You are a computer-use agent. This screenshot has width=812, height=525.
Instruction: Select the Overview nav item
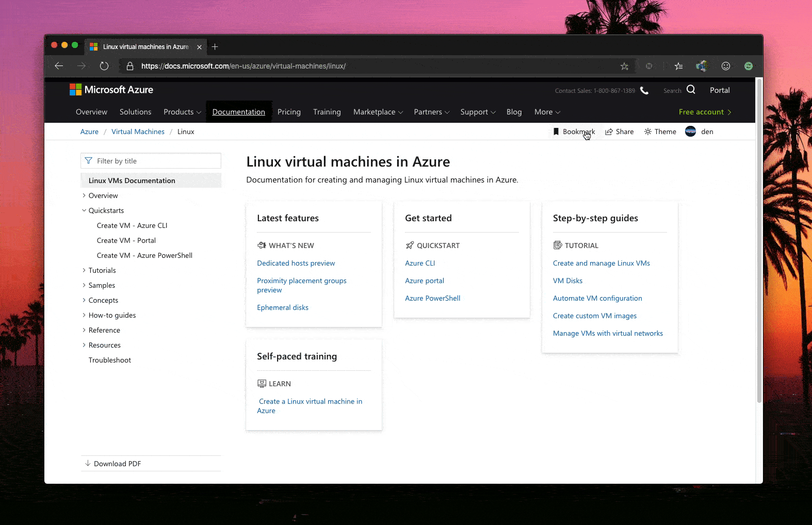(91, 112)
